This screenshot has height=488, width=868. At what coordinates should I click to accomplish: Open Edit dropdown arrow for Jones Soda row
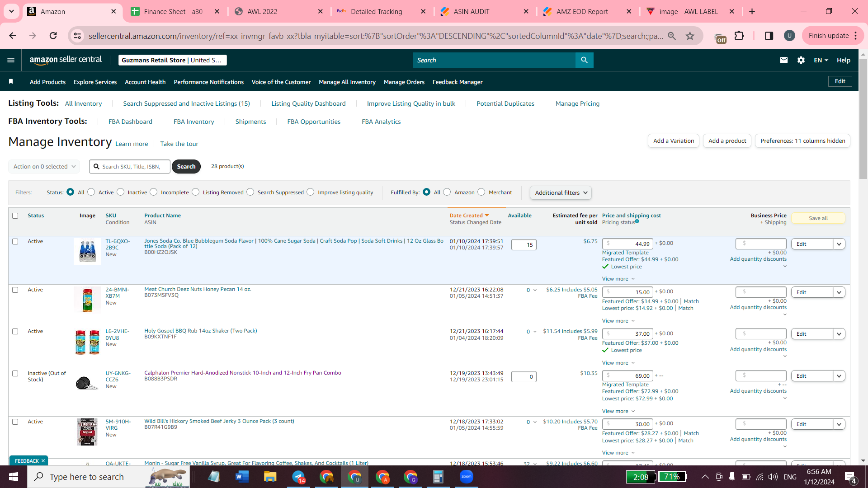[840, 244]
